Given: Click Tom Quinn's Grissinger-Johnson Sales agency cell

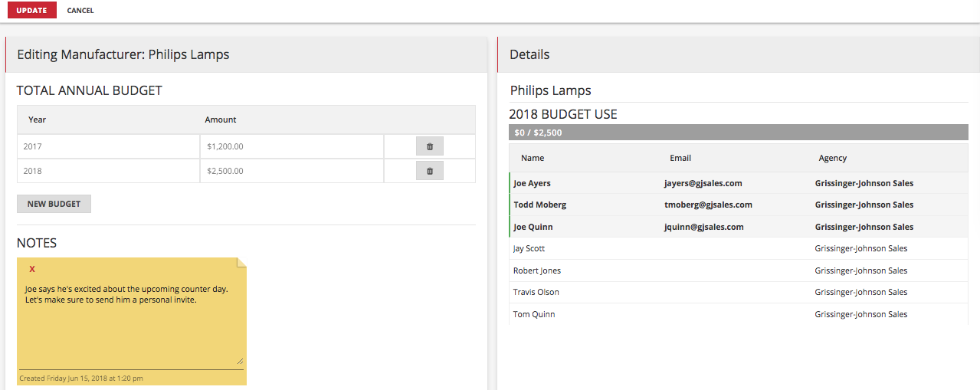Looking at the screenshot, I should tap(861, 314).
